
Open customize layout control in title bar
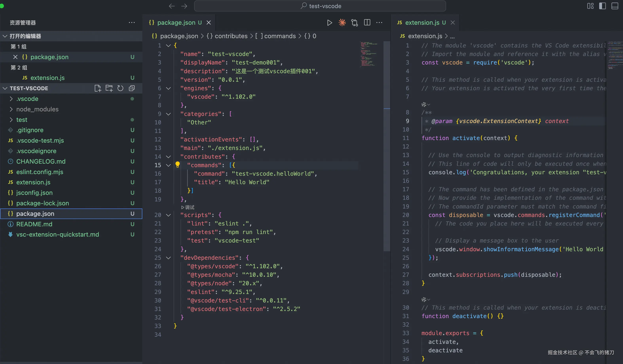tap(590, 6)
